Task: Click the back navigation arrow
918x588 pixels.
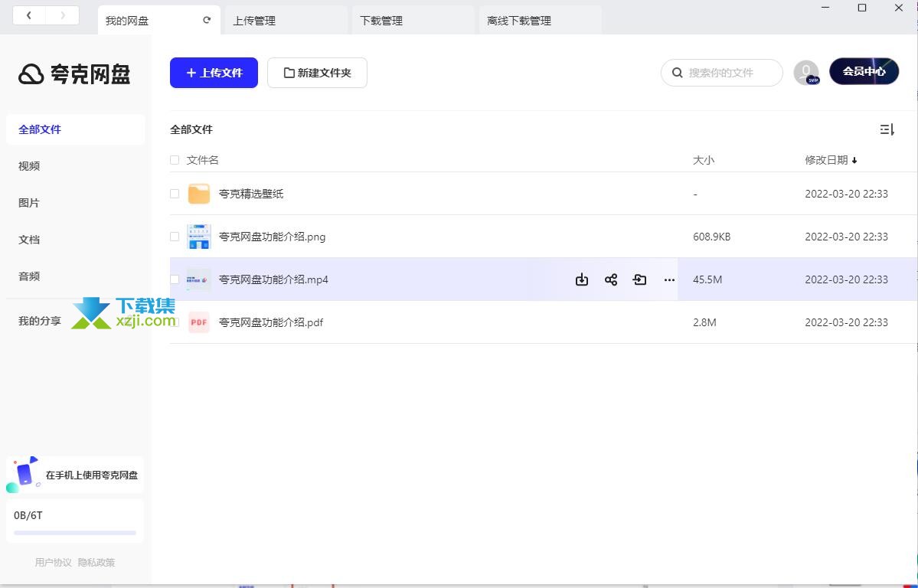Action: pos(28,15)
